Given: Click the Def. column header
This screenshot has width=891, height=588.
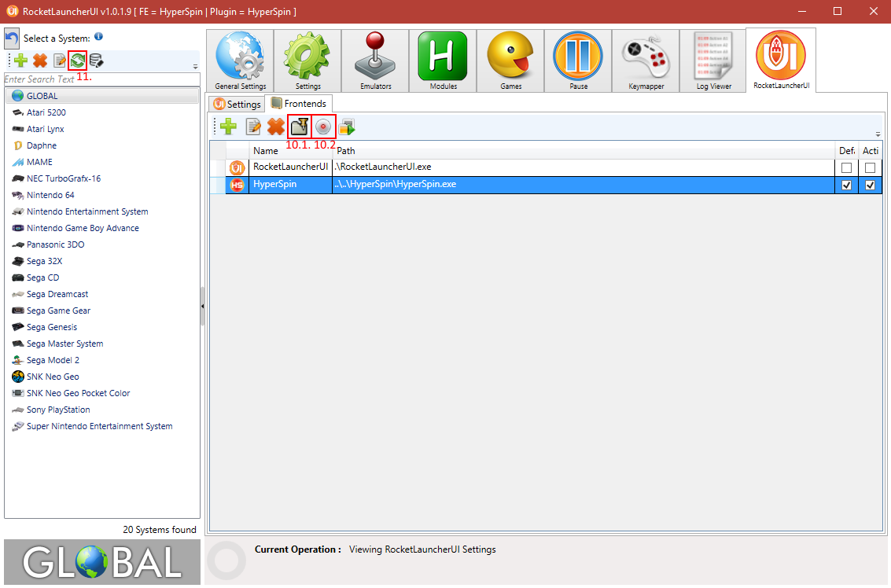Looking at the screenshot, I should (x=847, y=151).
